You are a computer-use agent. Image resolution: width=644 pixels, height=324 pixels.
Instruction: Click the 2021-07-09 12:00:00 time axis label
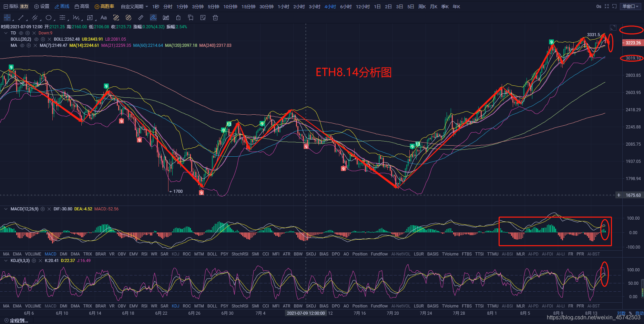[306, 313]
